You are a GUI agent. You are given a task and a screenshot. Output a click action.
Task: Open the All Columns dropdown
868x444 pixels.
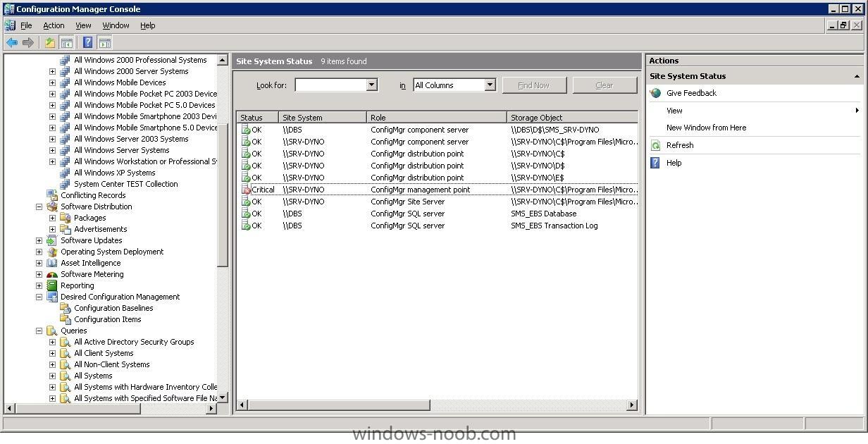490,85
